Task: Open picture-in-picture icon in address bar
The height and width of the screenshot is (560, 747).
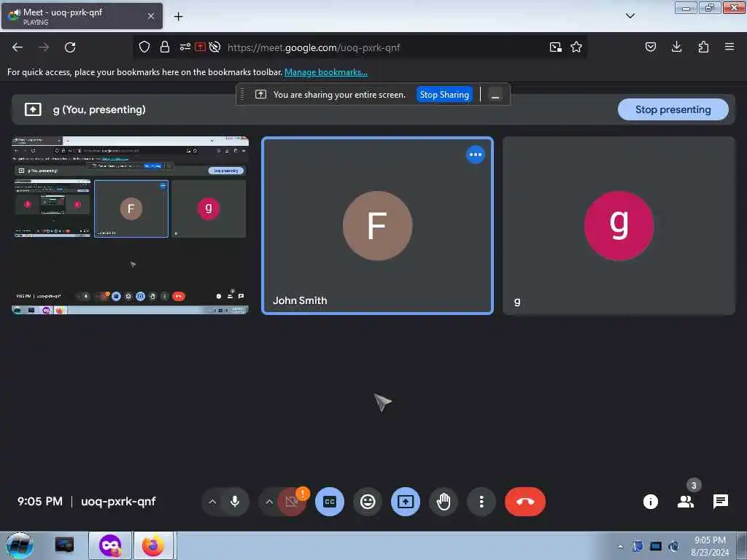Action: (555, 47)
